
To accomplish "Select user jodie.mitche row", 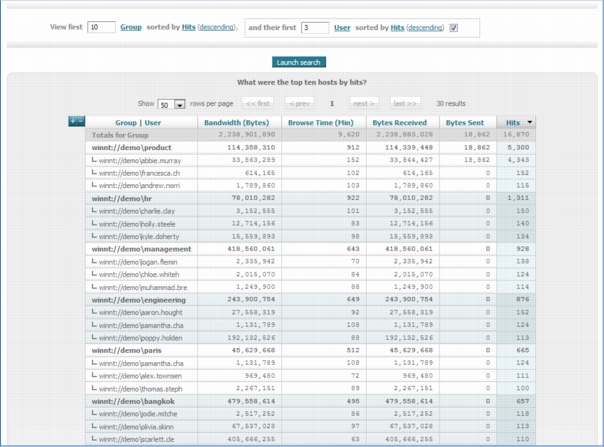I will (x=310, y=414).
